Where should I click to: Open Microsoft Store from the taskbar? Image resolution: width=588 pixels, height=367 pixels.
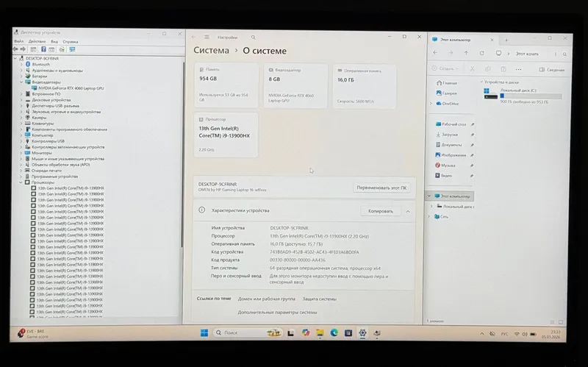348,333
